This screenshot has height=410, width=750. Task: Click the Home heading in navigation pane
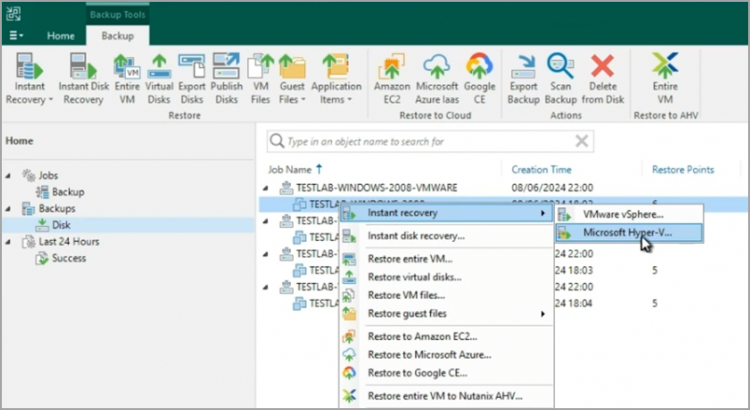point(19,141)
